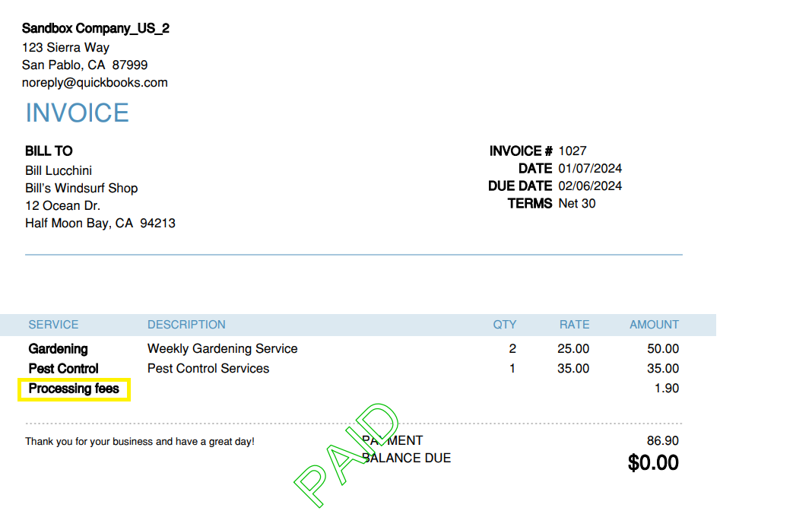Click the Gardening service name
The height and width of the screenshot is (511, 812).
(58, 349)
